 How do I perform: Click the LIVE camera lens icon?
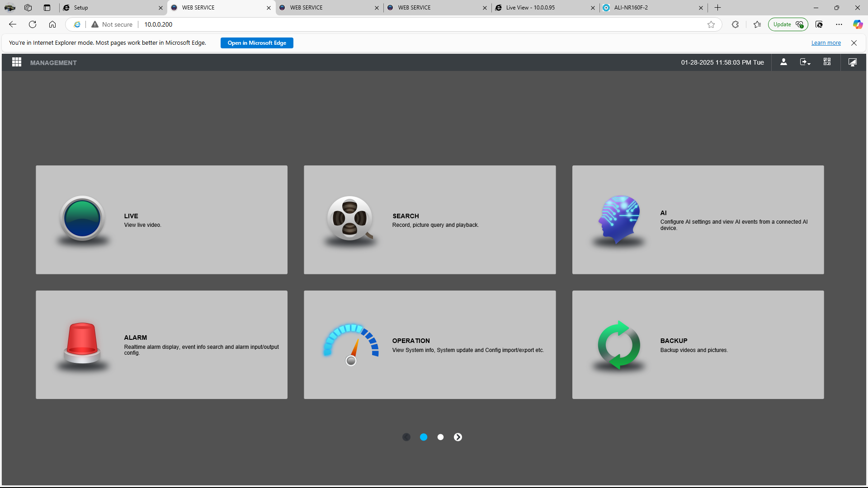[x=82, y=219]
